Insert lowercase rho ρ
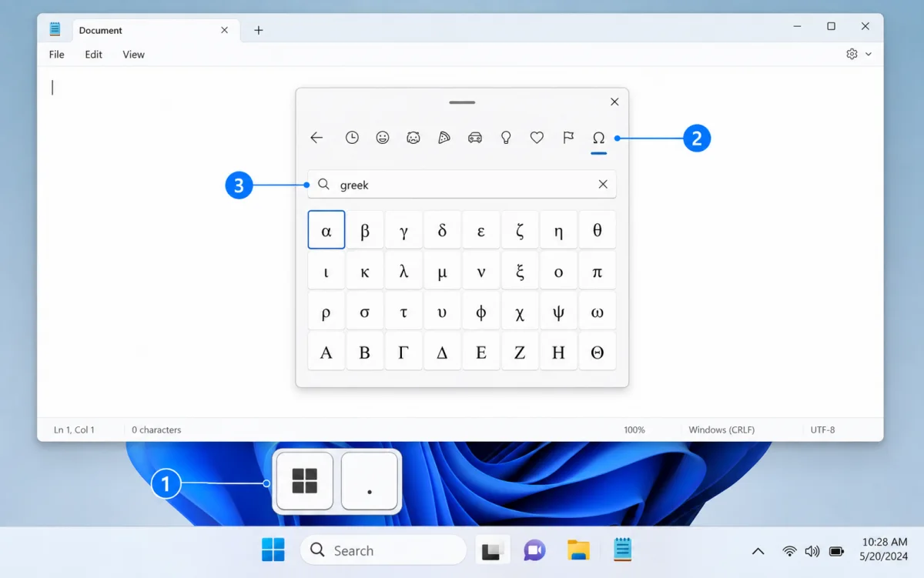 click(326, 312)
